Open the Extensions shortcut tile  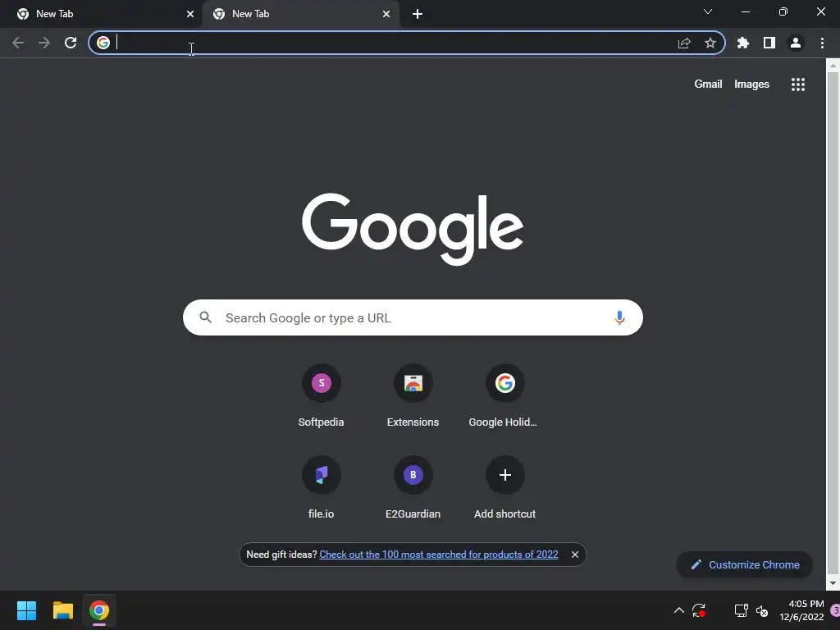[413, 396]
